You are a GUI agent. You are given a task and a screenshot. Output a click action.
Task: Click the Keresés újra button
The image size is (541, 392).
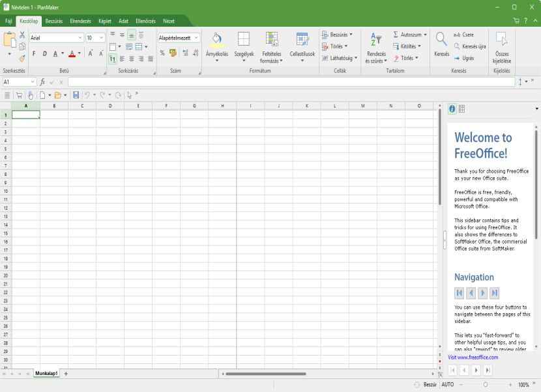(470, 46)
